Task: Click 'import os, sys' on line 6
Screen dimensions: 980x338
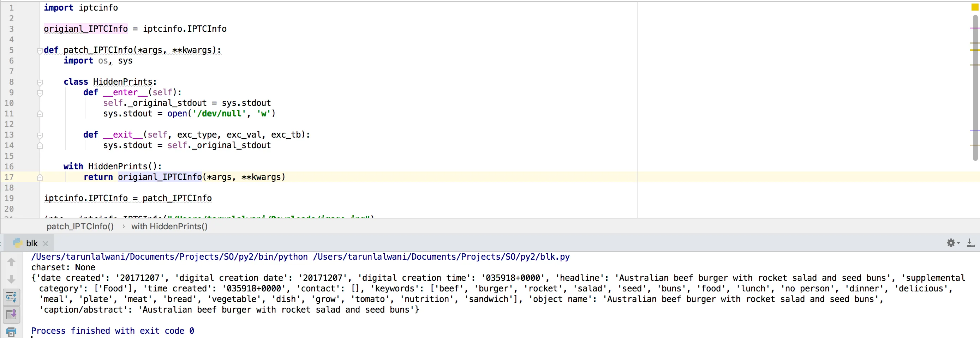Action: (98, 61)
